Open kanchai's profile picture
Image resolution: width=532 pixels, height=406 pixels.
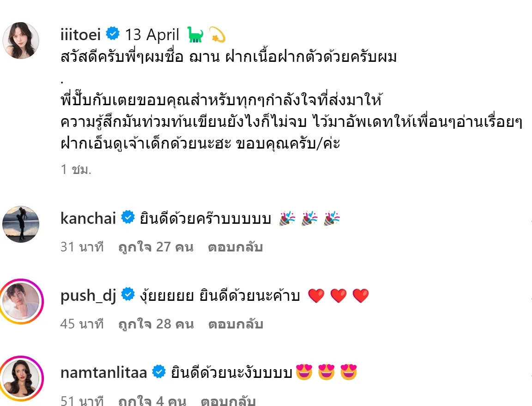coord(21,224)
